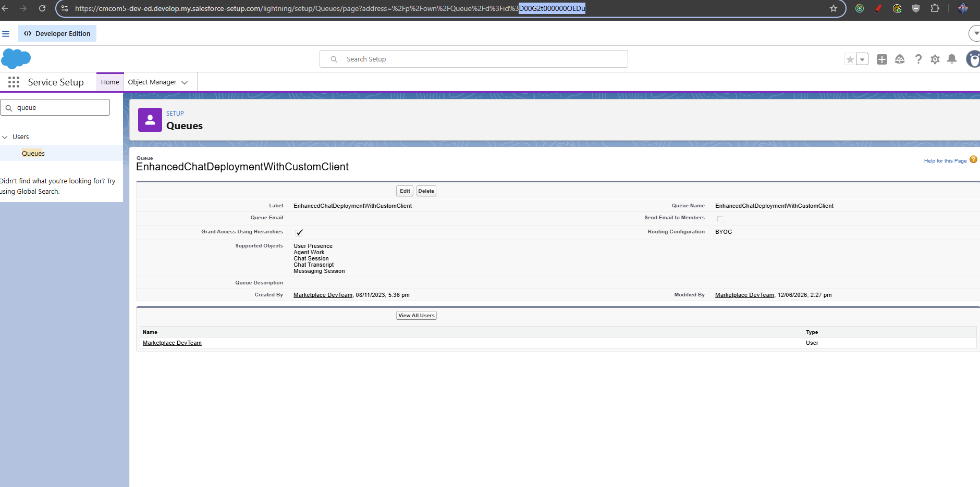Viewport: 980px width, 487px height.
Task: Click the user avatar in Salesforce header
Action: 973,59
